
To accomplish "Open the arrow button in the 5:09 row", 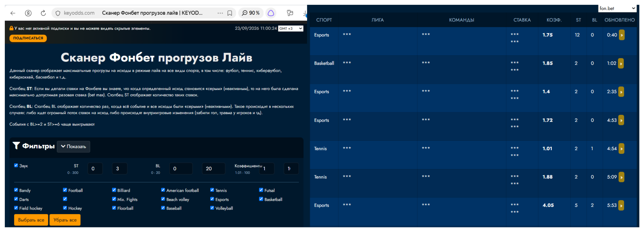I will 621,177.
